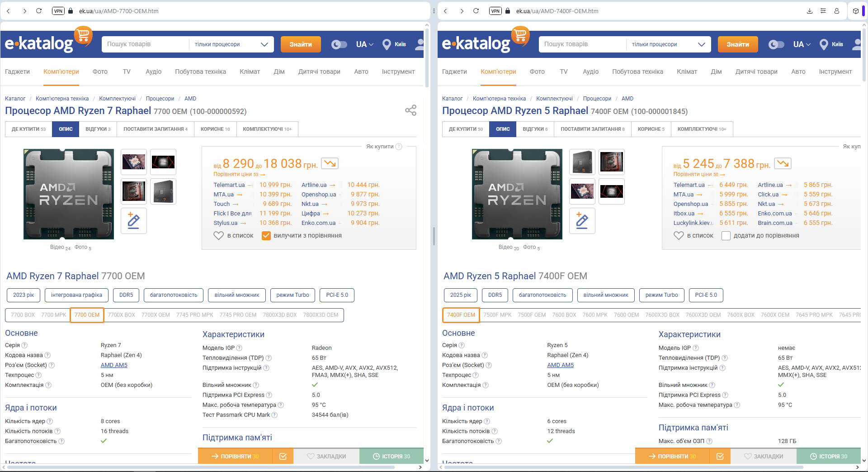Click 'Знайти' button in left window
The width and height of the screenshot is (868, 472).
pos(301,44)
